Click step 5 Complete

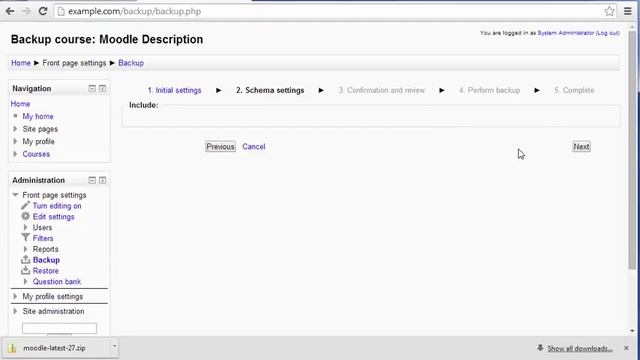tap(574, 90)
